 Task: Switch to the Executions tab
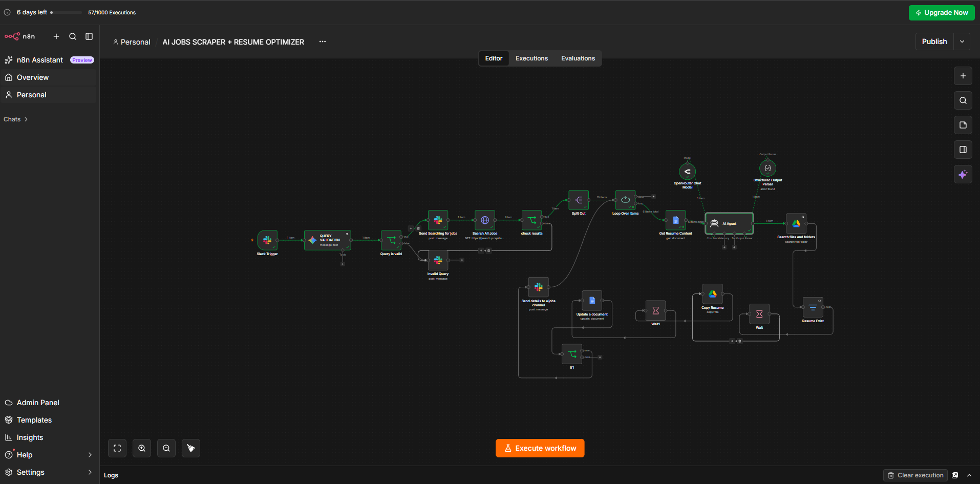tap(531, 58)
